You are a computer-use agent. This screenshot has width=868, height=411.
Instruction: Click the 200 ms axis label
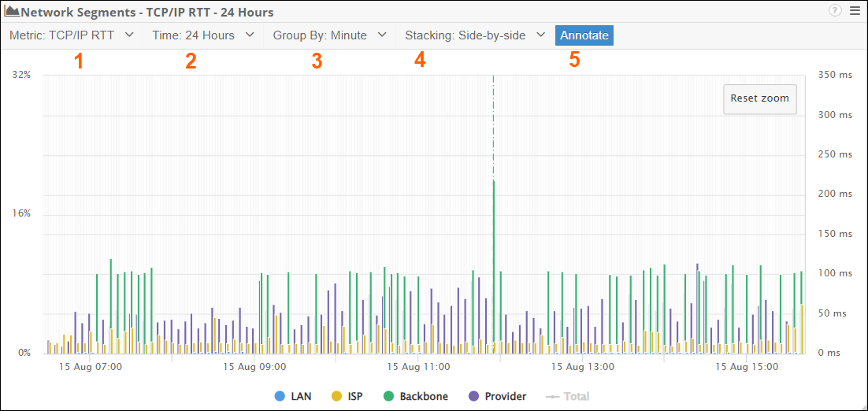click(x=835, y=194)
